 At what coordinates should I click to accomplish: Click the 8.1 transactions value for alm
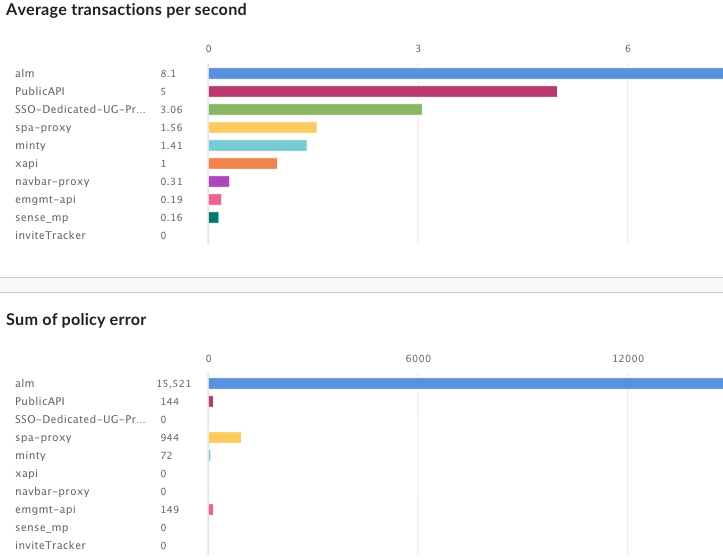(168, 73)
